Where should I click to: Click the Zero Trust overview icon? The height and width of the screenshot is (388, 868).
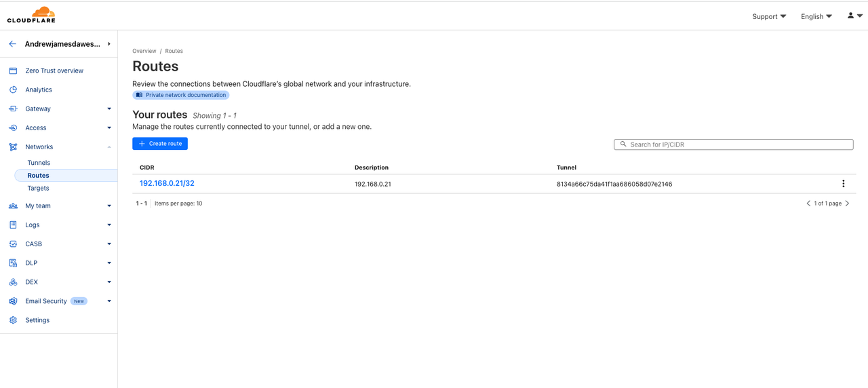[x=13, y=71]
